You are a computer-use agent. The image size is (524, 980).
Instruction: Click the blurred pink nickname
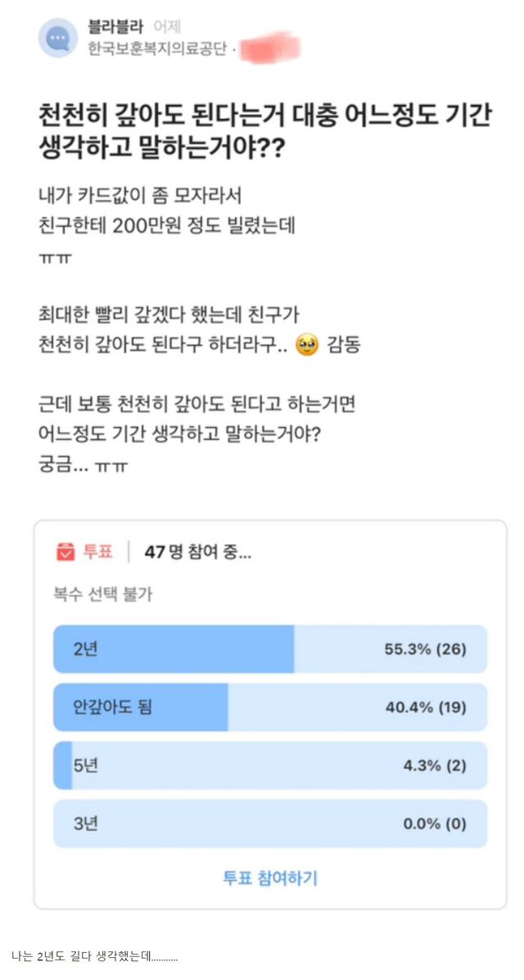coord(269,48)
